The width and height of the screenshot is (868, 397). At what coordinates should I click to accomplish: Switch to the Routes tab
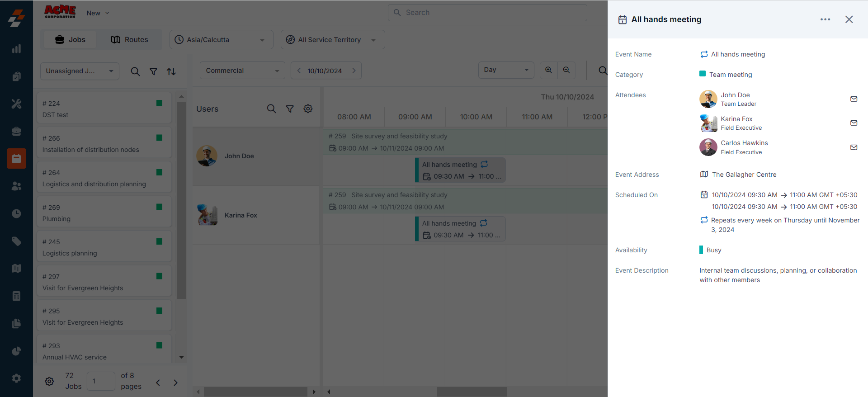130,40
